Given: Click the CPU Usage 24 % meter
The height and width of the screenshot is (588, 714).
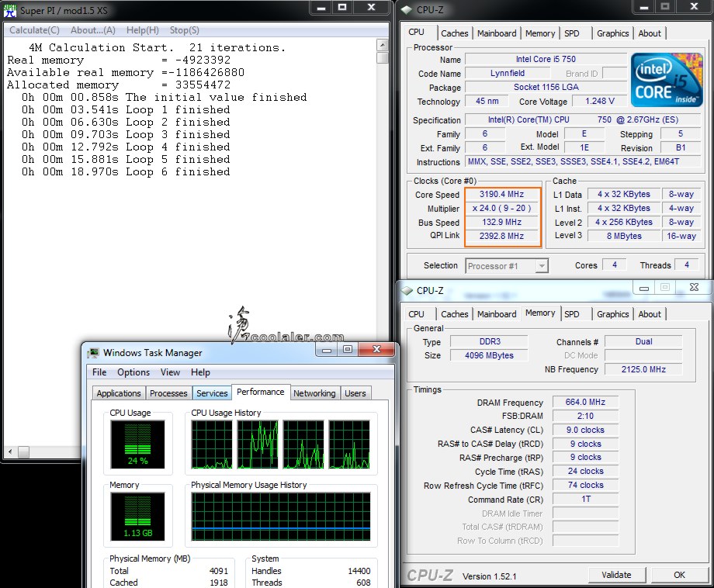Looking at the screenshot, I should pos(137,444).
